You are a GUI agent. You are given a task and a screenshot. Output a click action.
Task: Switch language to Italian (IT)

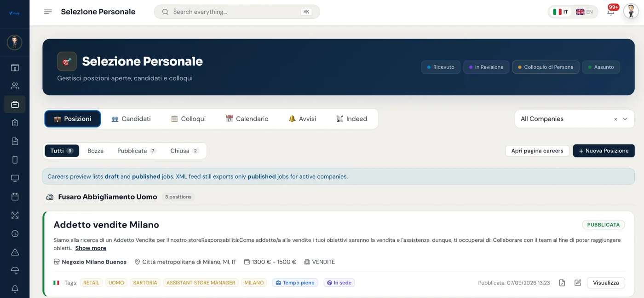click(x=560, y=12)
